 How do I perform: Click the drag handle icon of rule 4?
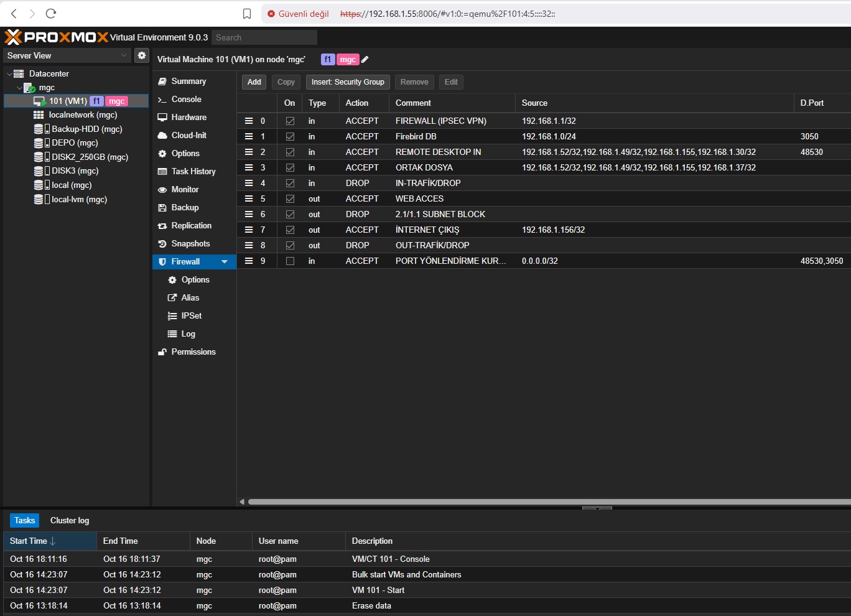(x=249, y=183)
